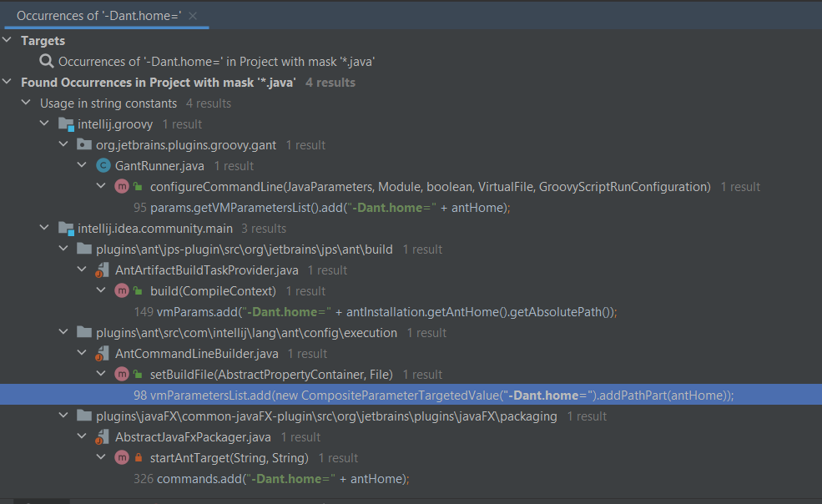
Task: Collapse the setBuildFile method node
Action: pos(101,374)
